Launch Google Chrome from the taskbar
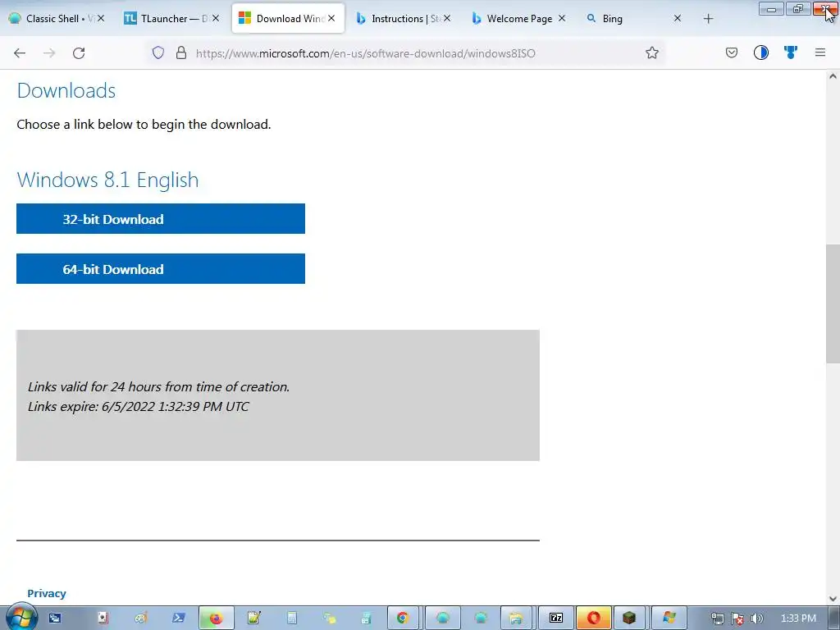 click(402, 619)
